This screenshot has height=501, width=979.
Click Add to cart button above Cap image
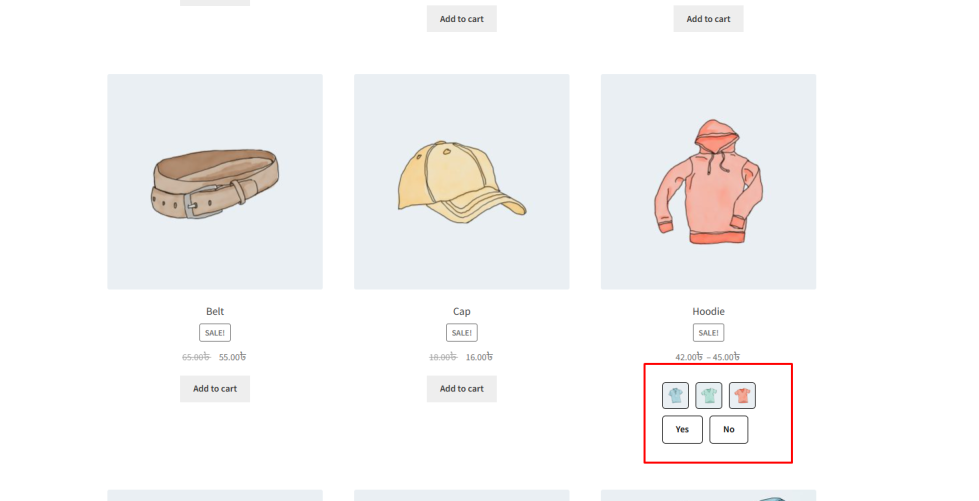point(461,19)
